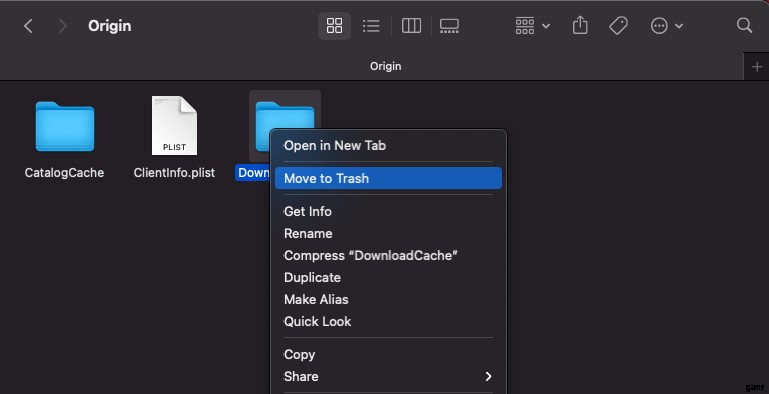This screenshot has height=394, width=769.
Task: Select the ClientInfo.plist file
Action: point(174,138)
